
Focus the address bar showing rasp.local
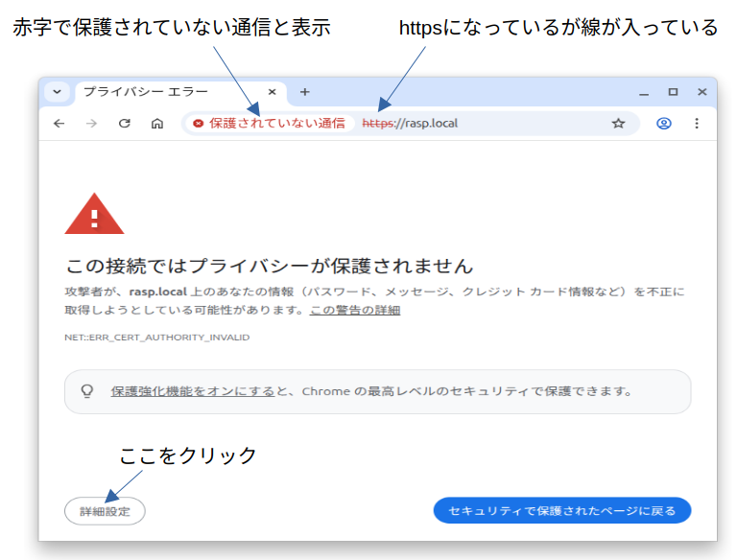tap(480, 124)
